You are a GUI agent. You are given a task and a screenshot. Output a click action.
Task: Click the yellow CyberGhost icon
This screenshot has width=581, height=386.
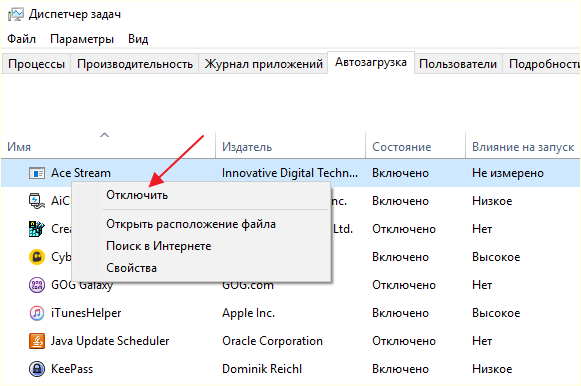(37, 257)
